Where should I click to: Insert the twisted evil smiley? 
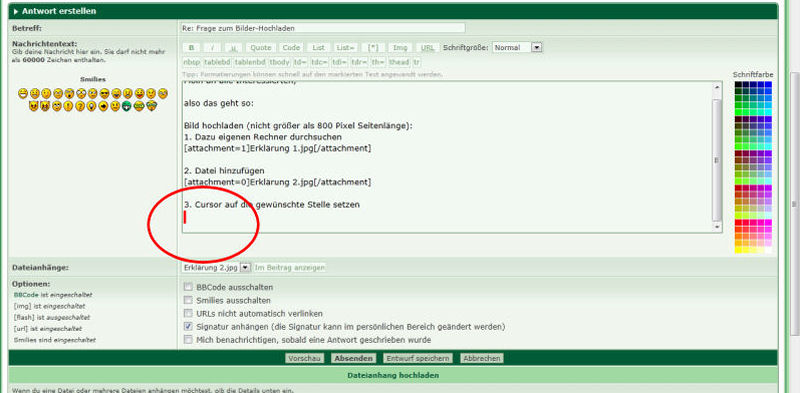coord(45,106)
